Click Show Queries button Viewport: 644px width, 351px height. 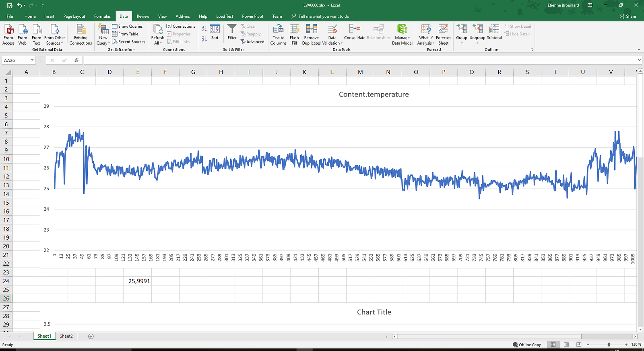point(127,27)
